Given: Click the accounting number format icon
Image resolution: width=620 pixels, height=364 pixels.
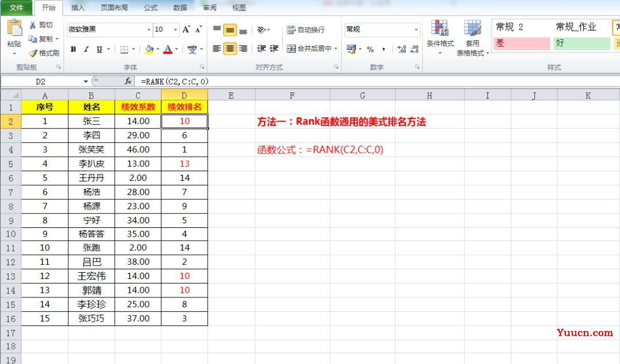Looking at the screenshot, I should [x=351, y=49].
